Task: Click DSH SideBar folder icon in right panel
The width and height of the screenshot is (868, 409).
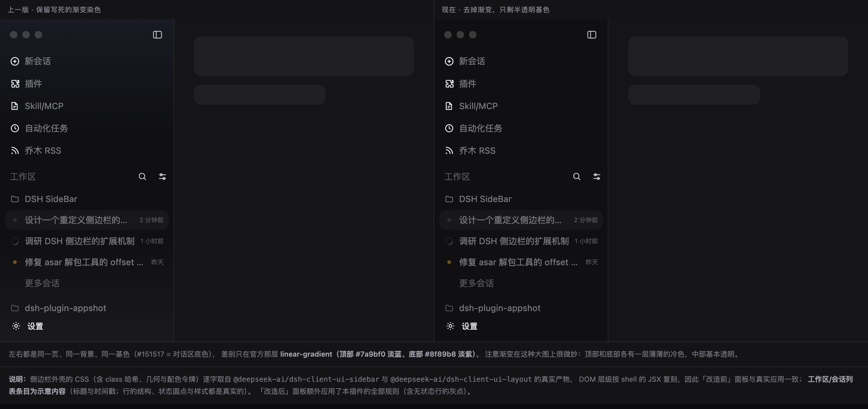Action: [x=449, y=199]
